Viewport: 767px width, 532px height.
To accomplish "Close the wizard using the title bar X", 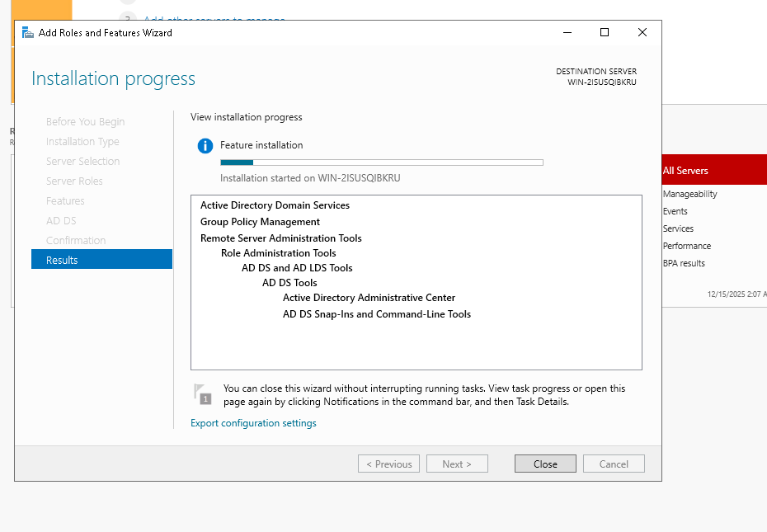I will 642,32.
